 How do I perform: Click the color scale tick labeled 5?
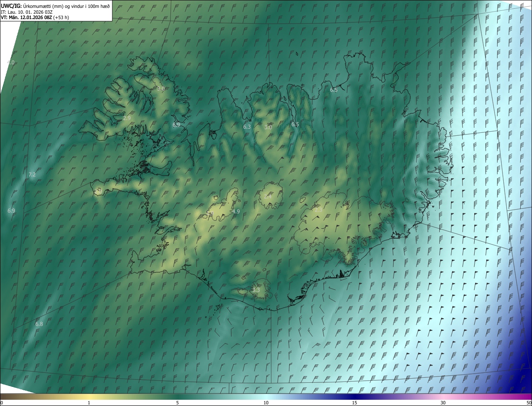pyautogui.click(x=177, y=403)
